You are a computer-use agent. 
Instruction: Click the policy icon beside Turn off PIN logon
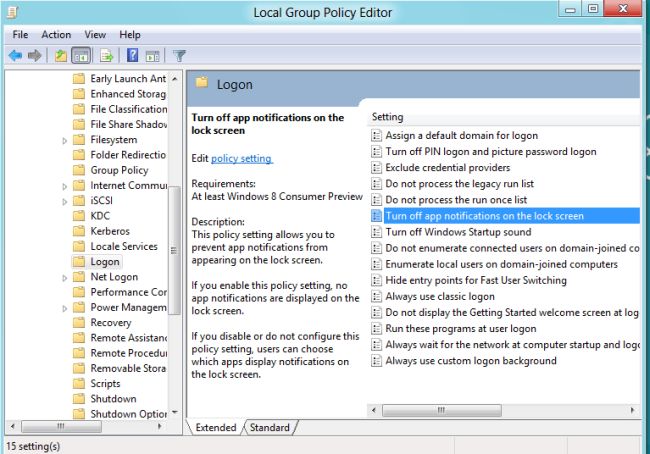tap(376, 152)
